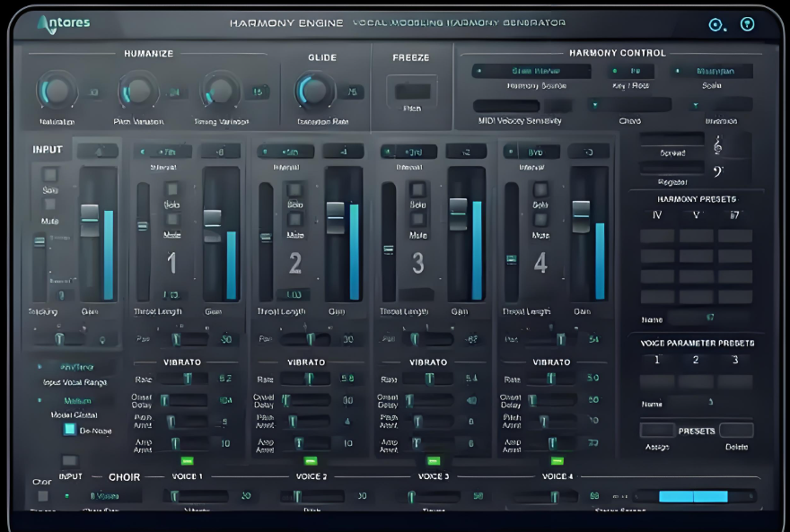This screenshot has width=790, height=532.
Task: Open voice 3 Interval dropdown
Action: [x=408, y=152]
